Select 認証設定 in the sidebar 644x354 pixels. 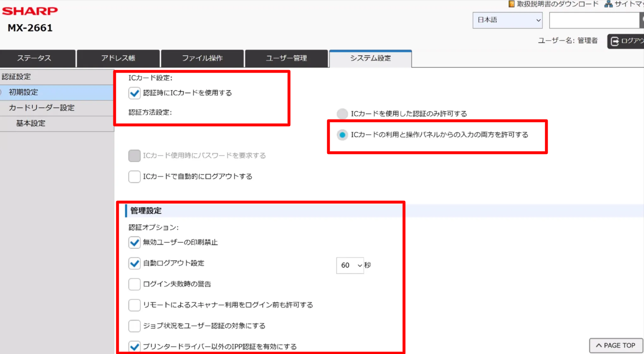click(x=56, y=77)
